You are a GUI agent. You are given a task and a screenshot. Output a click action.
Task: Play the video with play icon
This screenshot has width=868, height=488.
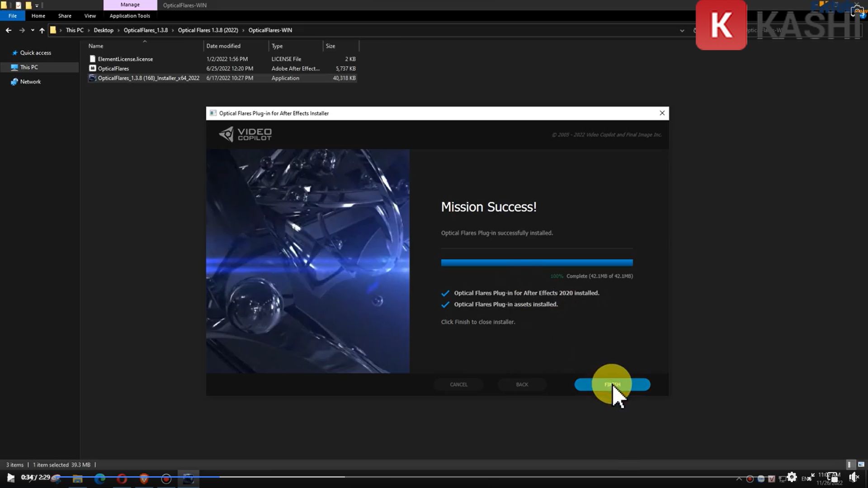(x=10, y=478)
